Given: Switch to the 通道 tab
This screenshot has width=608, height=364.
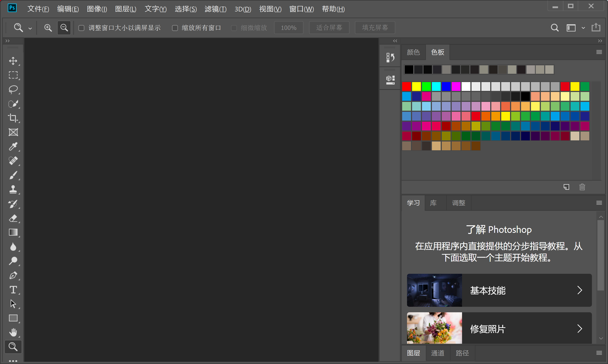Looking at the screenshot, I should point(437,353).
